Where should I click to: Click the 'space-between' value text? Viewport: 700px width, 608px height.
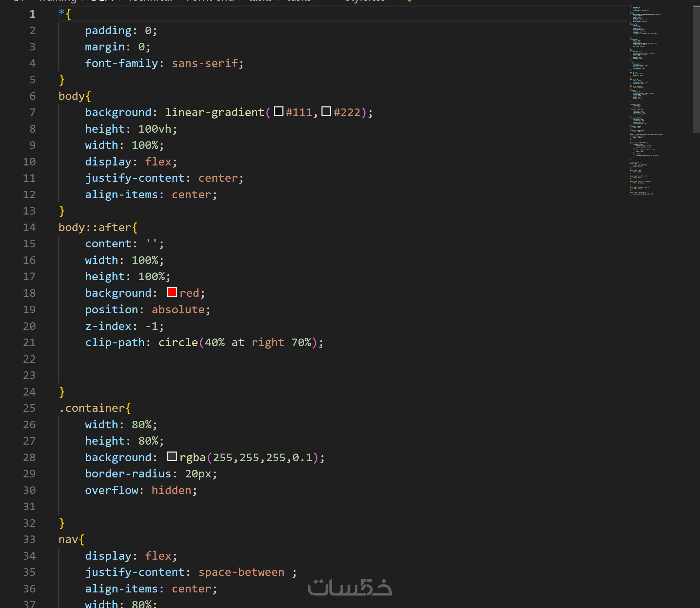[x=241, y=572]
